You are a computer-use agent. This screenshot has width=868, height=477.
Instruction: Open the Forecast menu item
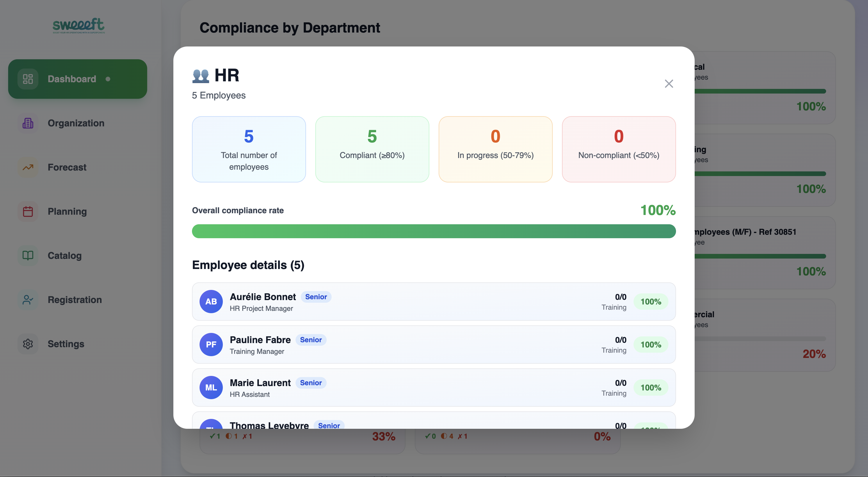point(67,167)
